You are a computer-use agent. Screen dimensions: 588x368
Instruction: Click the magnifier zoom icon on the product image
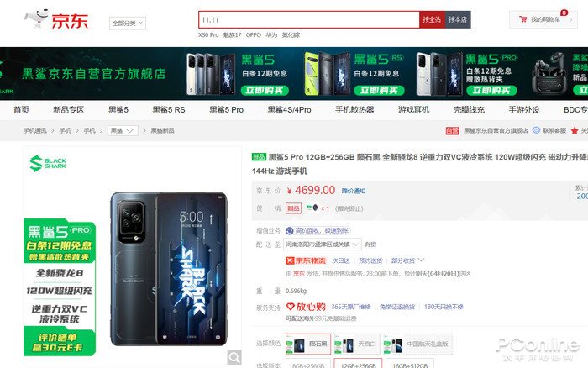(x=234, y=357)
